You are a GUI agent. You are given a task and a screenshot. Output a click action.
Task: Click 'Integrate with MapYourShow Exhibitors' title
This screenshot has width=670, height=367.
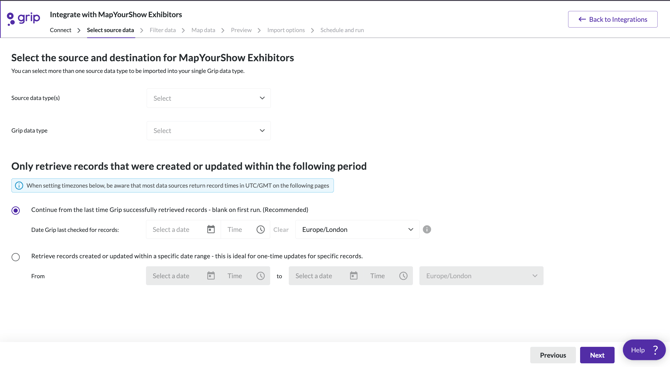[x=116, y=15]
